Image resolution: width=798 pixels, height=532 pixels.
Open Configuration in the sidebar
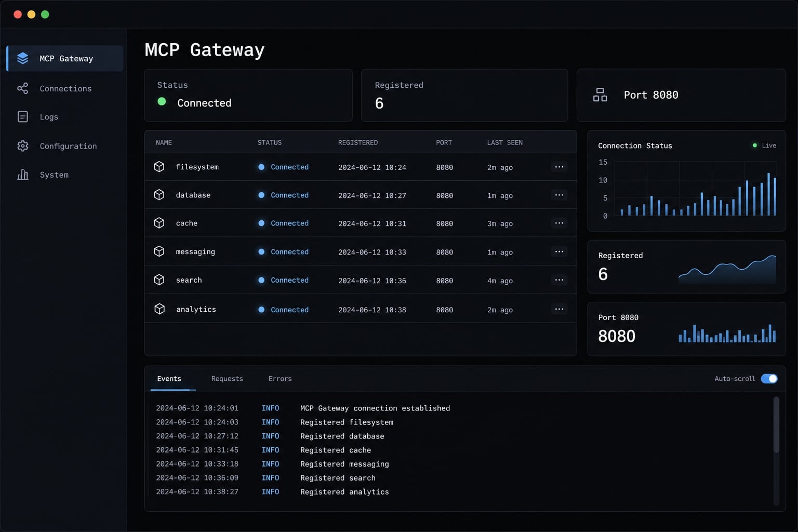65,146
